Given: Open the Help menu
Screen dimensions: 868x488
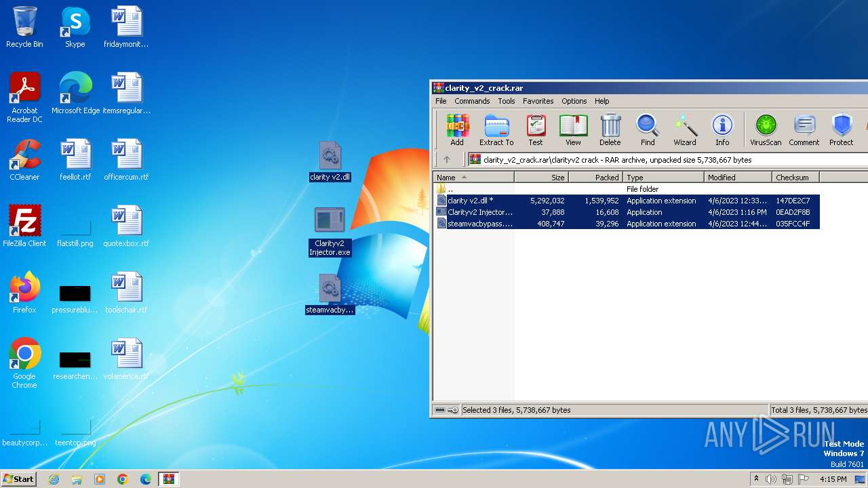Looking at the screenshot, I should coord(602,101).
